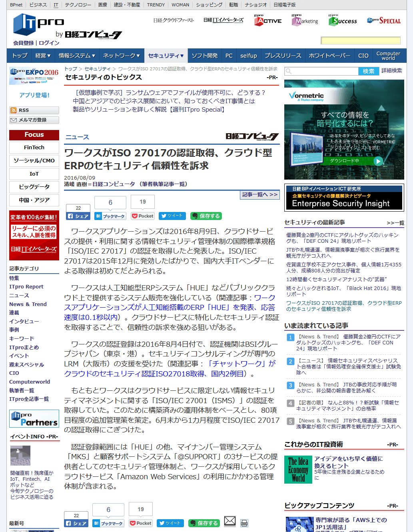Select the PC navigation tab
The image size is (413, 532).
pyautogui.click(x=229, y=56)
